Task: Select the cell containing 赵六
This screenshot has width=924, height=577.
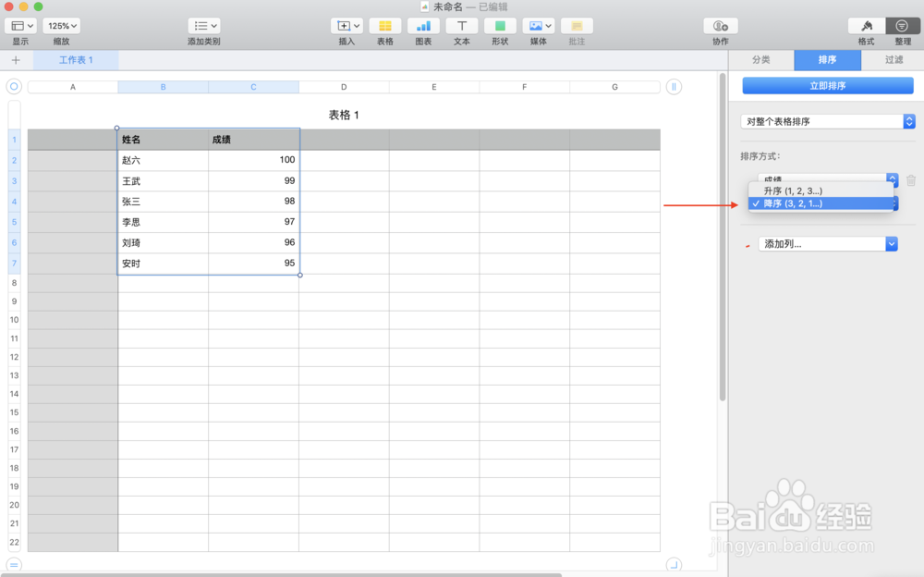Action: click(x=164, y=161)
